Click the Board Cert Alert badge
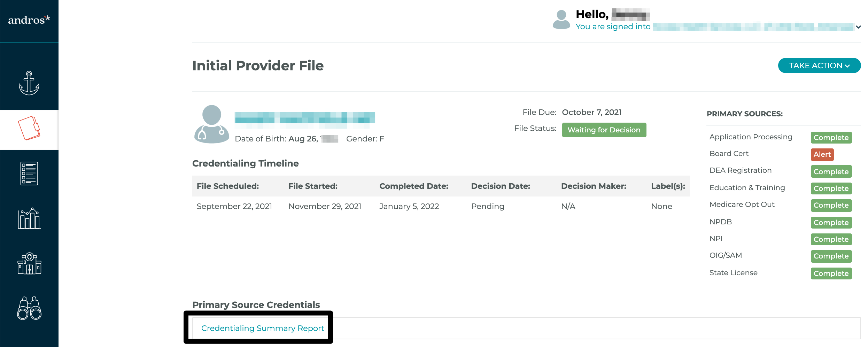The width and height of the screenshot is (868, 347). point(822,154)
